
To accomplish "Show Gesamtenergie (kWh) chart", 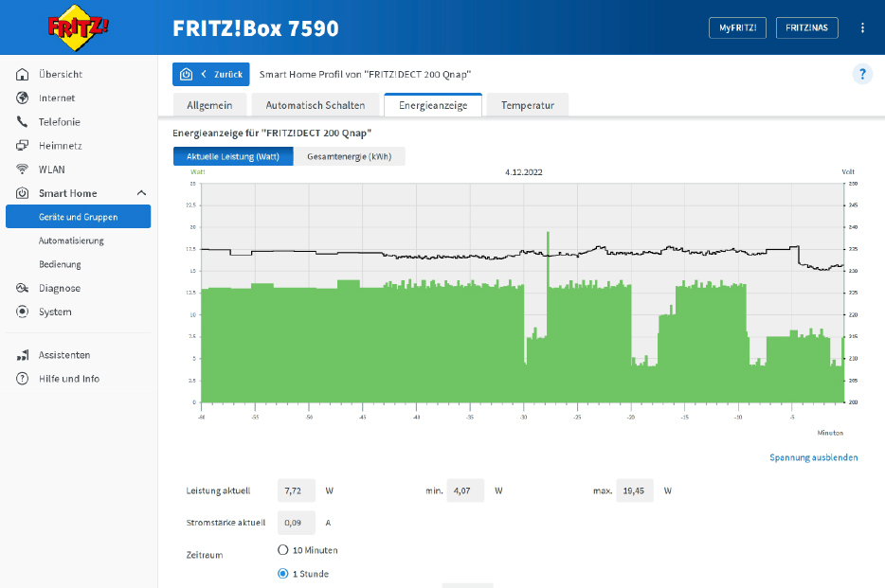I will [x=349, y=157].
